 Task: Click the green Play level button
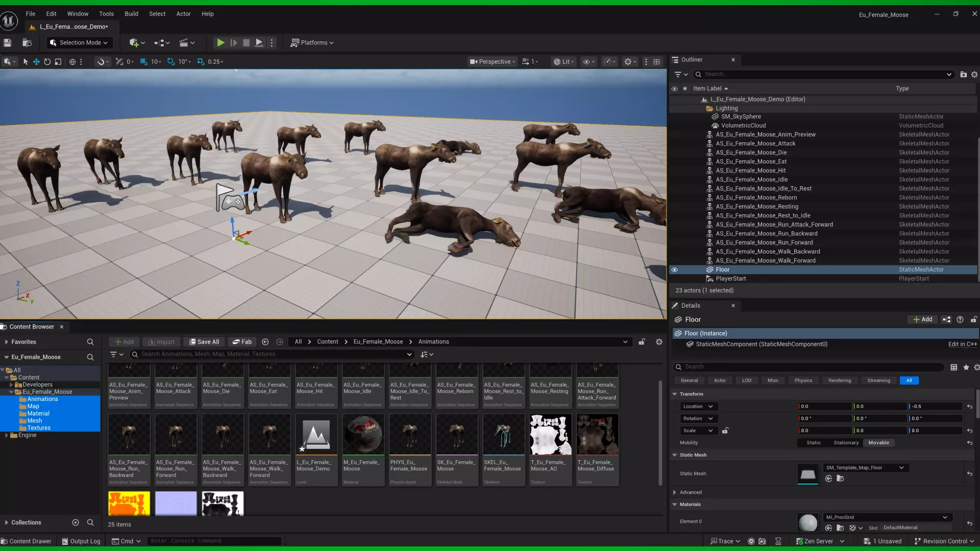coord(220,43)
